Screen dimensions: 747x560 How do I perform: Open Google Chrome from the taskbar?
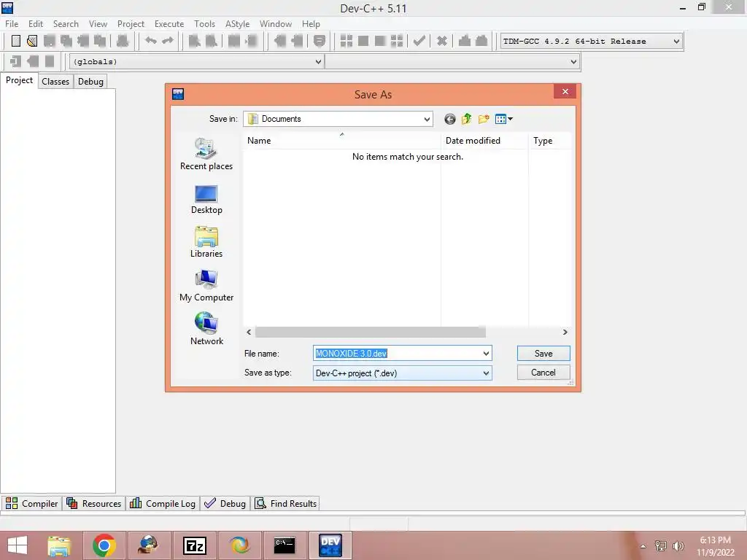coord(104,545)
